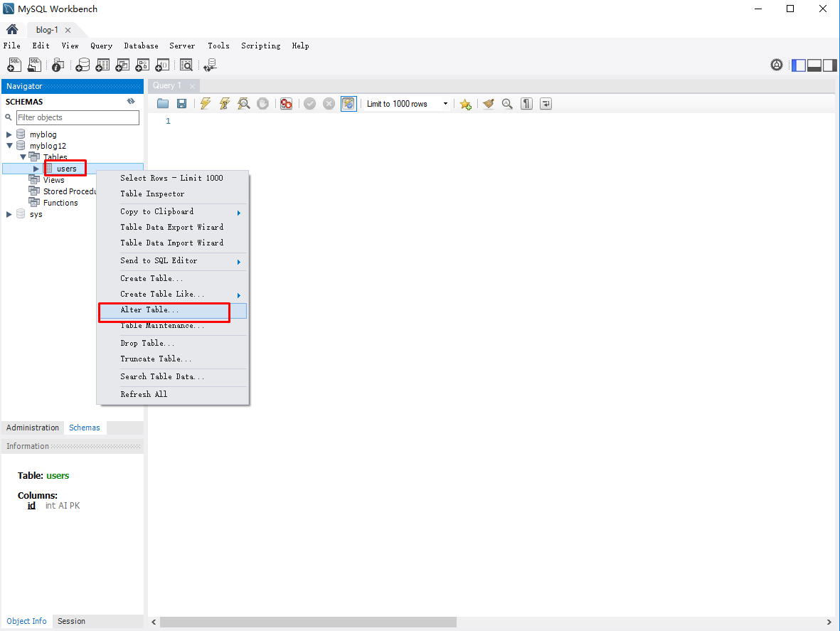Open SQL script file toolbar icon
This screenshot has width=840, height=631.
coord(34,65)
